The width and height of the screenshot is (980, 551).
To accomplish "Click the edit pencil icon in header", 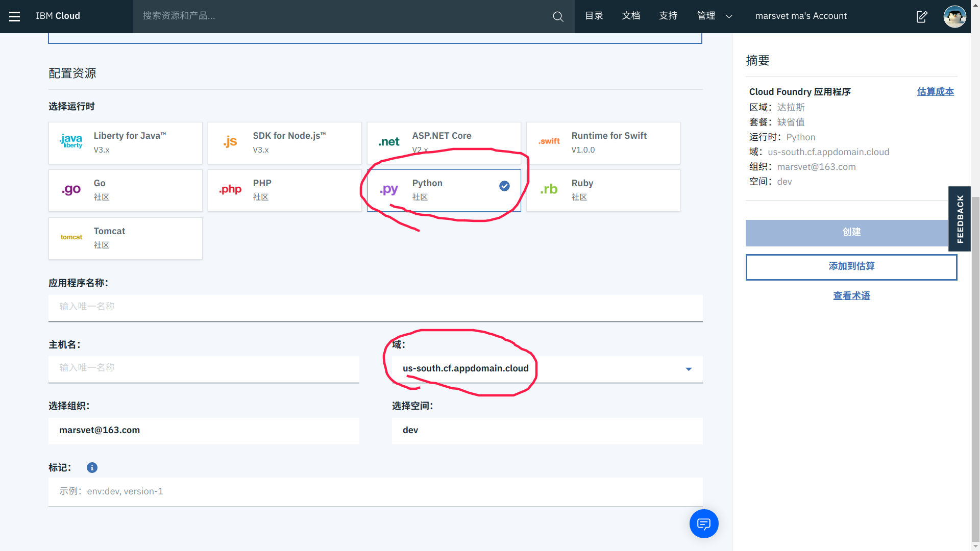I will [922, 16].
